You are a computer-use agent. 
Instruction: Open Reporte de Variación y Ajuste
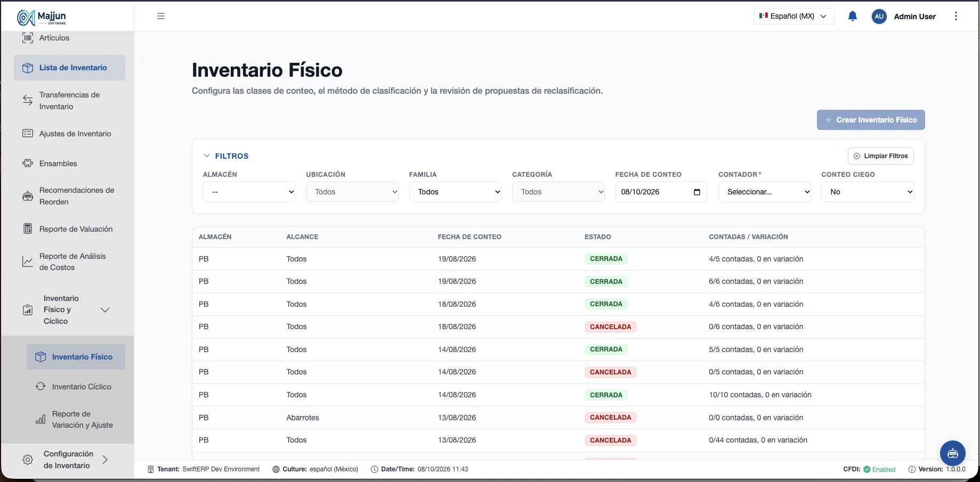(x=76, y=420)
